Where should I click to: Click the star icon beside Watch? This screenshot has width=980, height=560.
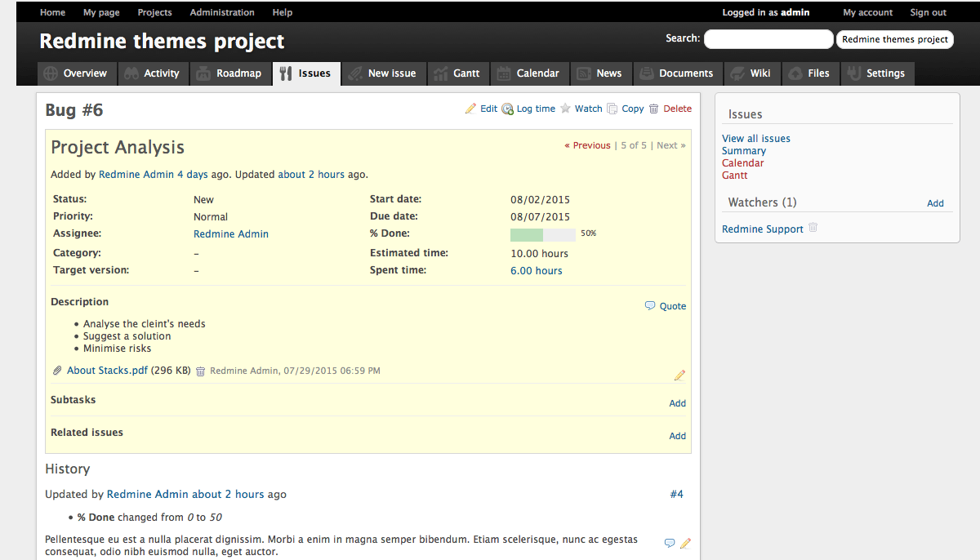[x=565, y=109]
